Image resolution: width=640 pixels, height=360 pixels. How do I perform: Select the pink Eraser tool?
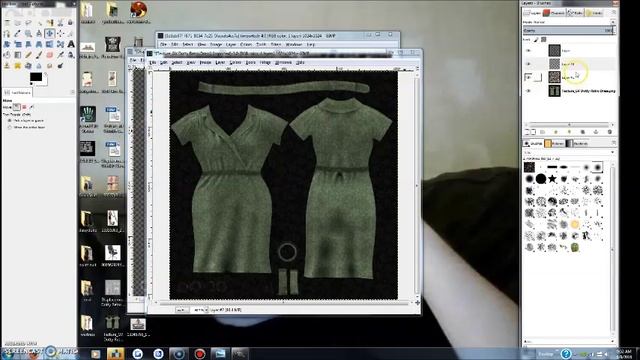50,55
